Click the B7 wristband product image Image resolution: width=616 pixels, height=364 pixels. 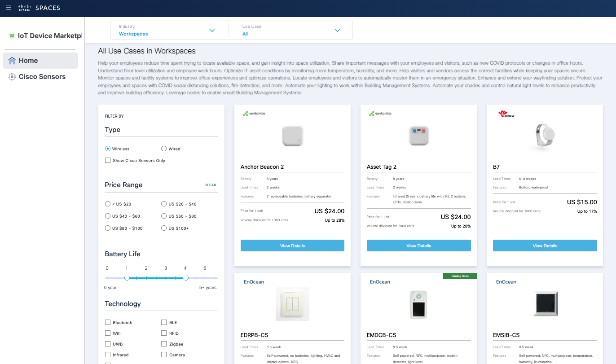click(x=545, y=136)
